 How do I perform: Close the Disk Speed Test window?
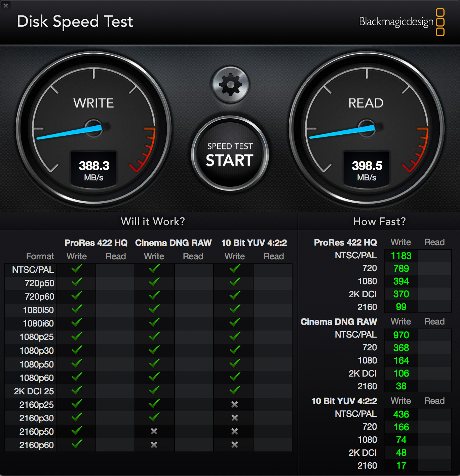tap(5, 5)
